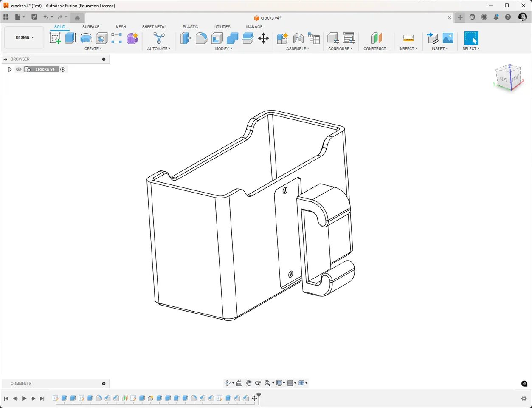
Task: Select the crocks v4* document tab
Action: pyautogui.click(x=267, y=18)
